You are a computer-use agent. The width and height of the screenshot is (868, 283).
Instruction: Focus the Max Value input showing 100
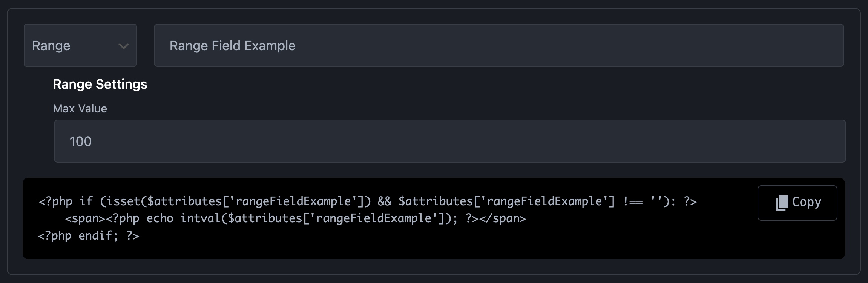pyautogui.click(x=449, y=141)
